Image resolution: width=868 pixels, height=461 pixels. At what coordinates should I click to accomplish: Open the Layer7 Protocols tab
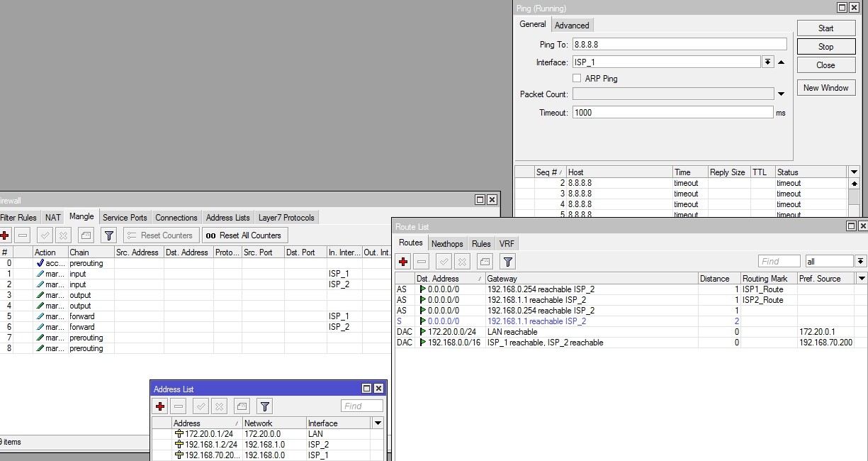pyautogui.click(x=286, y=218)
